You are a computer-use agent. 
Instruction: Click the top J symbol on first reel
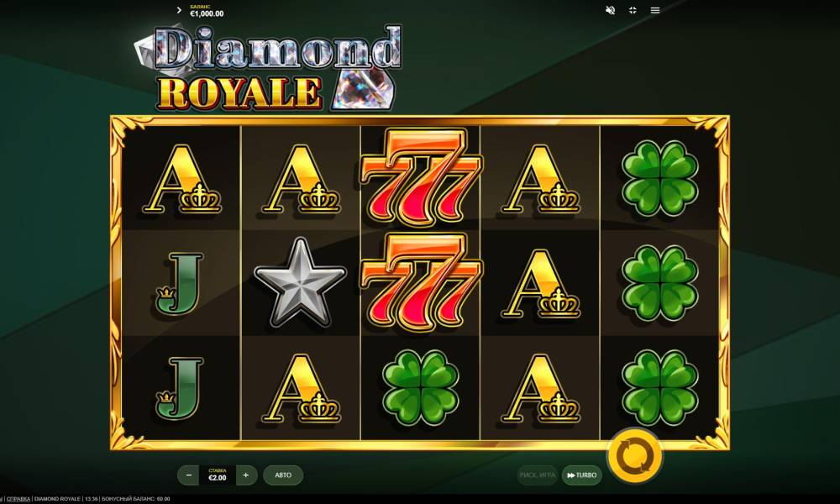click(x=180, y=283)
